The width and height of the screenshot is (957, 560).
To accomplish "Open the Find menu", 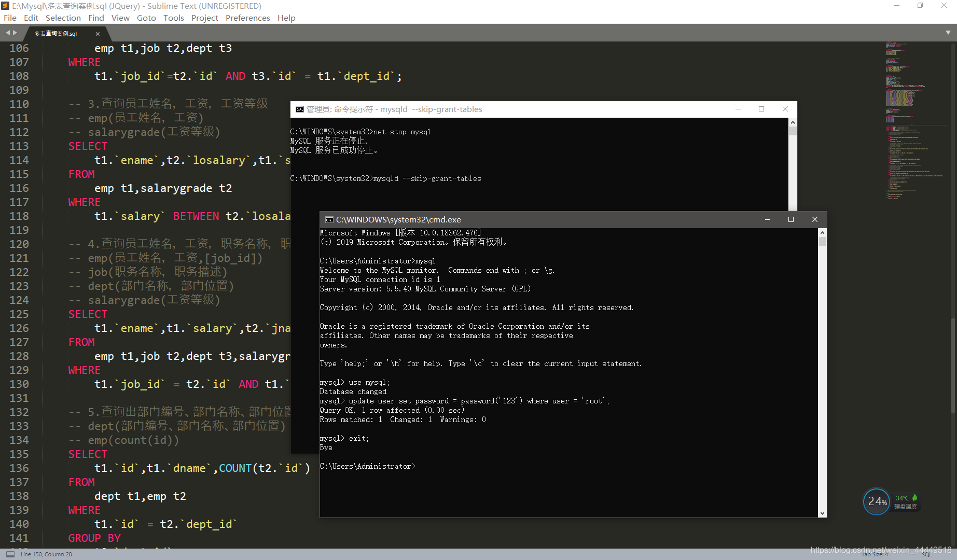I will point(96,18).
